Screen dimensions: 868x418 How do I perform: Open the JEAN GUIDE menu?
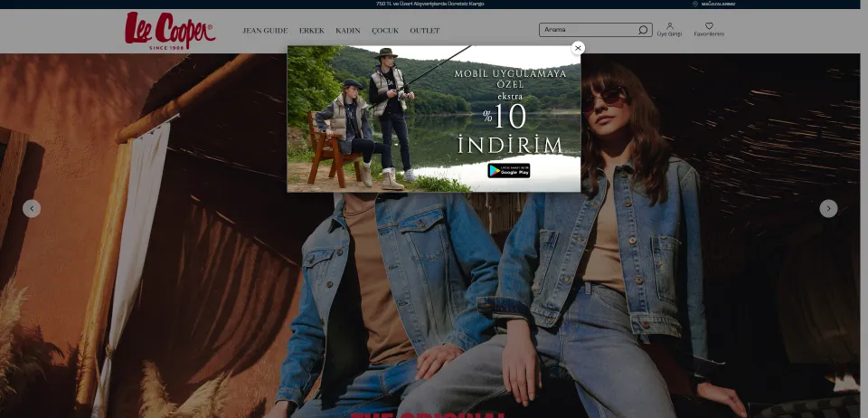click(x=265, y=31)
